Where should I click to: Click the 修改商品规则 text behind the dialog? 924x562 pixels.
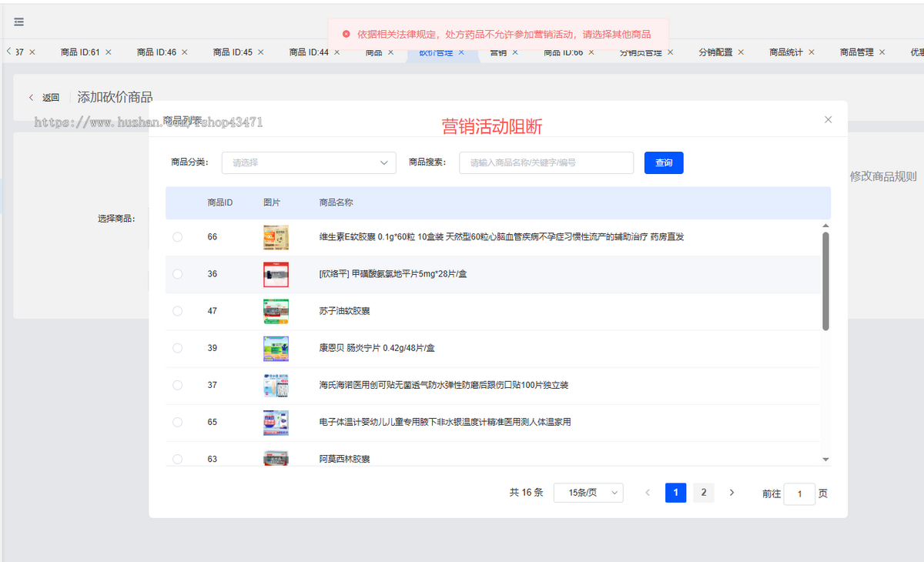[x=883, y=176]
